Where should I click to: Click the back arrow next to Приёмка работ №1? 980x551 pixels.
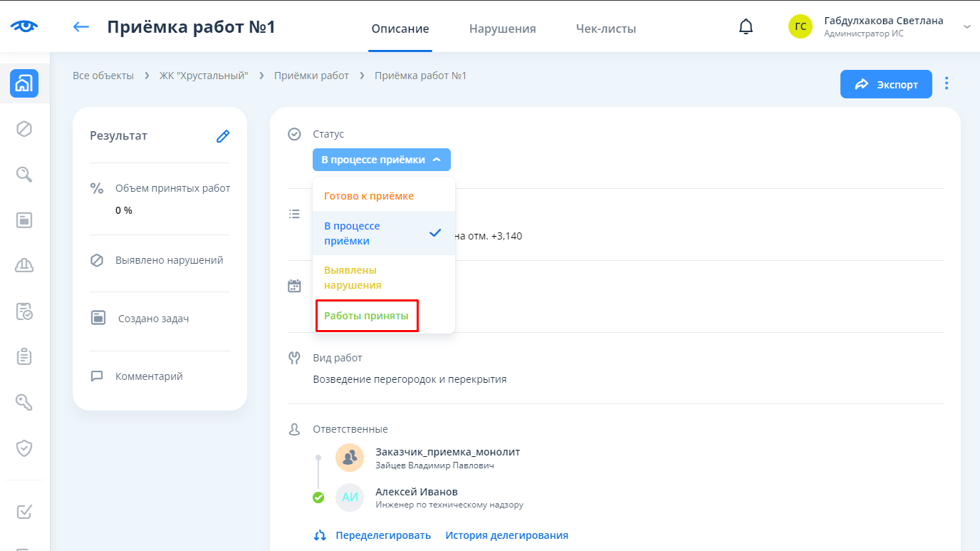81,27
